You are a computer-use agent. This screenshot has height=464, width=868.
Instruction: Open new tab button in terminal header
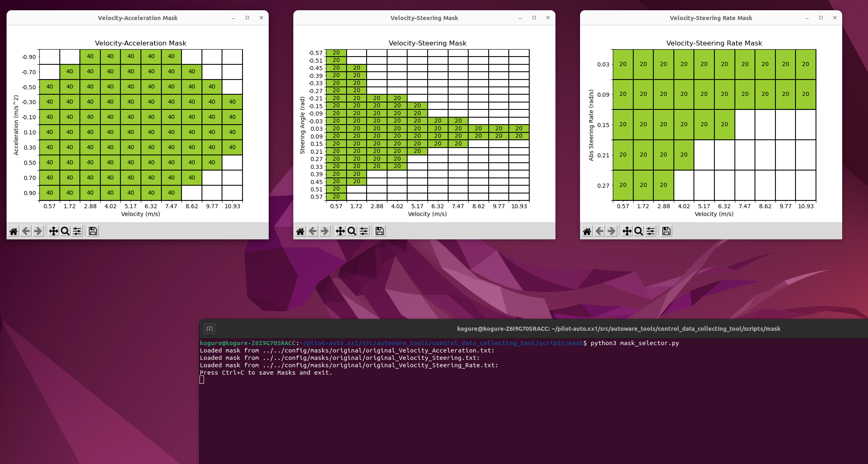pyautogui.click(x=209, y=329)
